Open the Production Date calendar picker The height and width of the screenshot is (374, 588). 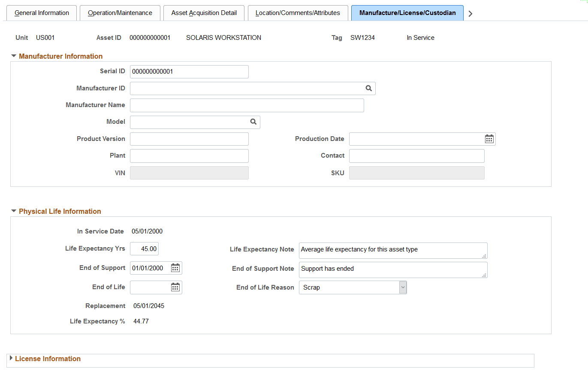pyautogui.click(x=489, y=139)
